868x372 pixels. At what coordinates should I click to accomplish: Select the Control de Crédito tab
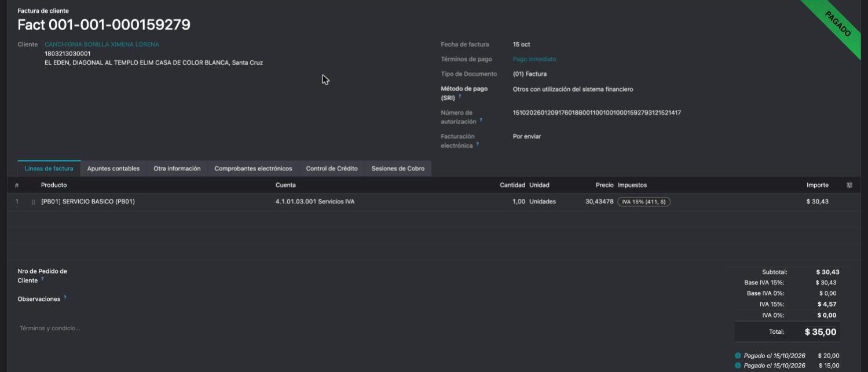coord(332,169)
